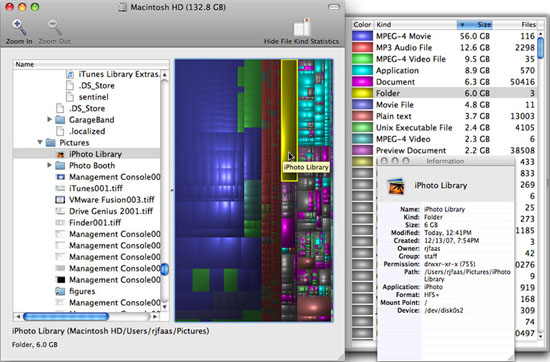Select the Movie File row
The height and width of the screenshot is (362, 550).
point(444,105)
